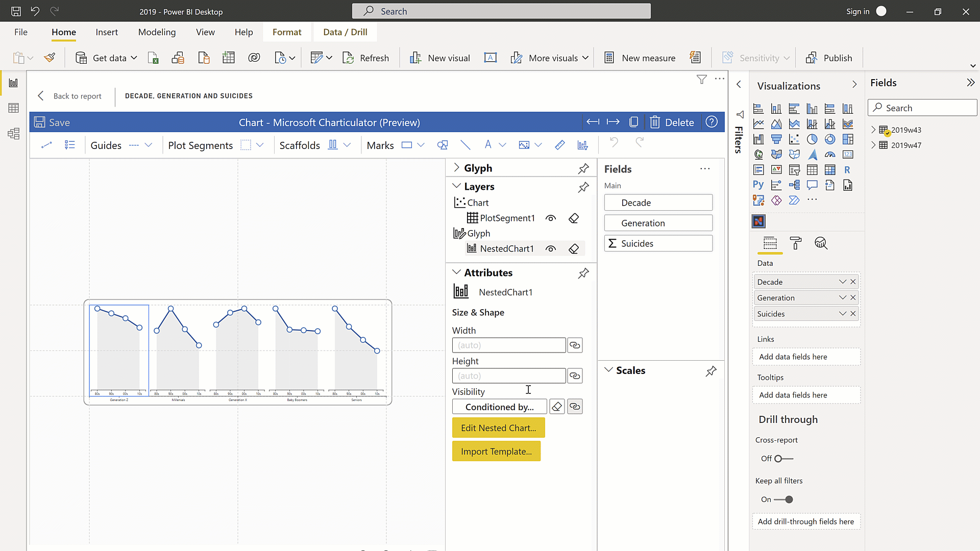The width and height of the screenshot is (980, 551).
Task: Click Import Template button
Action: [x=496, y=452]
